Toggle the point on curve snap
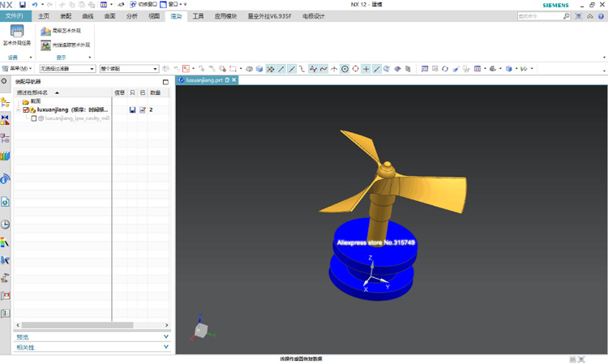The image size is (608, 364). 376,69
